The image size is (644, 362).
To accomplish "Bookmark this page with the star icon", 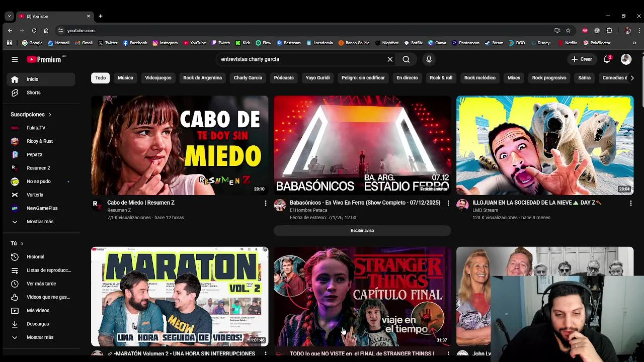I will pos(568,30).
